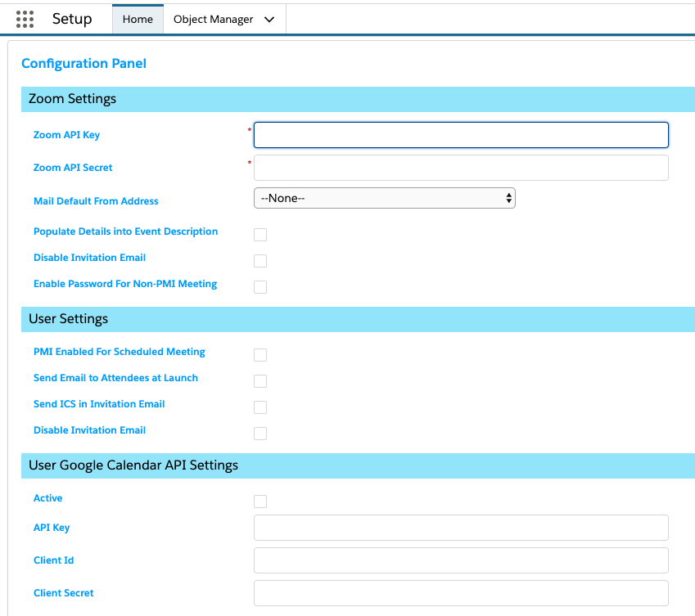The image size is (695, 616).
Task: Click the Configuration Panel heading
Action: click(x=83, y=63)
